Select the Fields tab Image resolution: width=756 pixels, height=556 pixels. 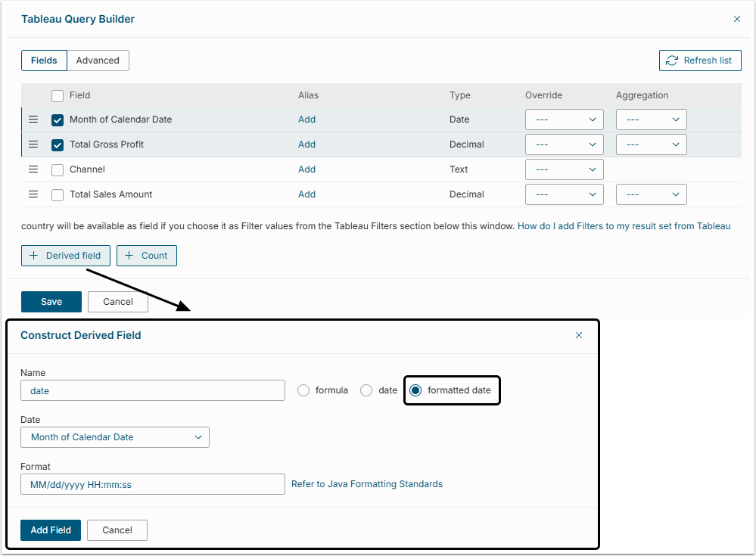(x=44, y=61)
